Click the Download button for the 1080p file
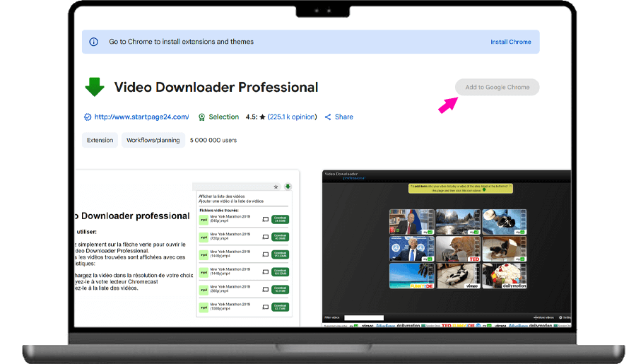Viewport: 636px width, 364px height. point(280,307)
